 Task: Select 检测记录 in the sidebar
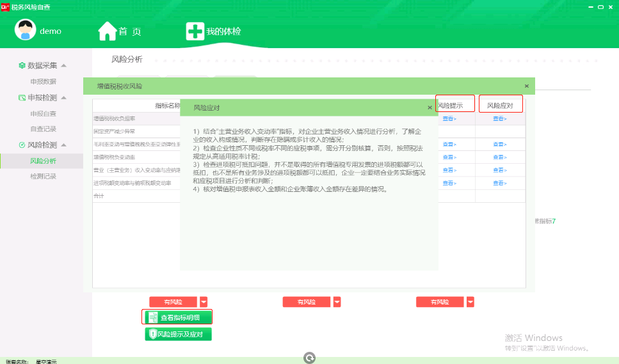(x=43, y=176)
